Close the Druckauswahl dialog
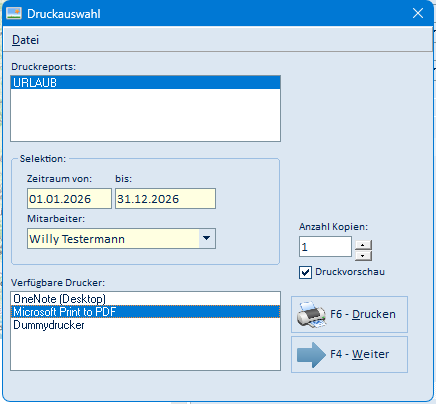Image resolution: width=436 pixels, height=404 pixels. point(418,13)
